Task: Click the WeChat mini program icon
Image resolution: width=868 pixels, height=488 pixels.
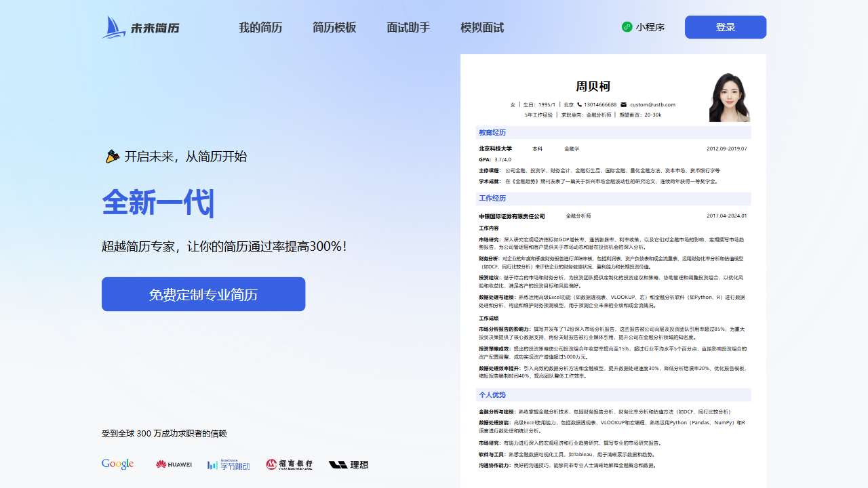Action: pyautogui.click(x=627, y=27)
